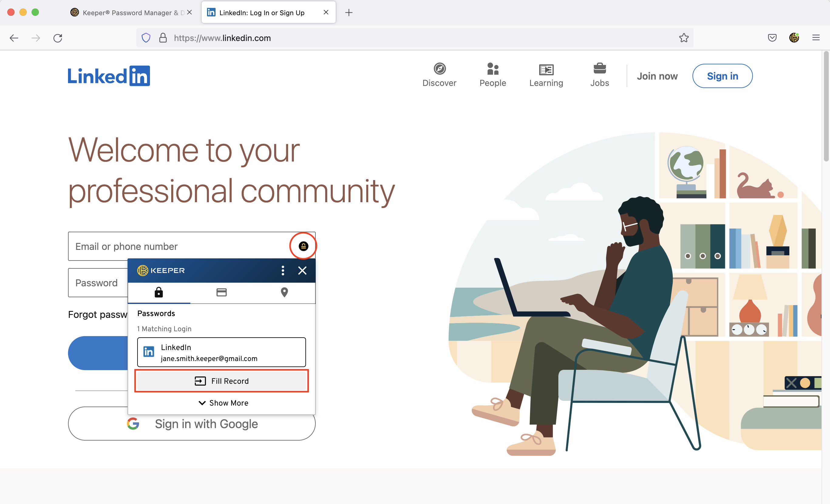The image size is (830, 504).
Task: Close the Keeper Password Manager tab
Action: pyautogui.click(x=190, y=12)
